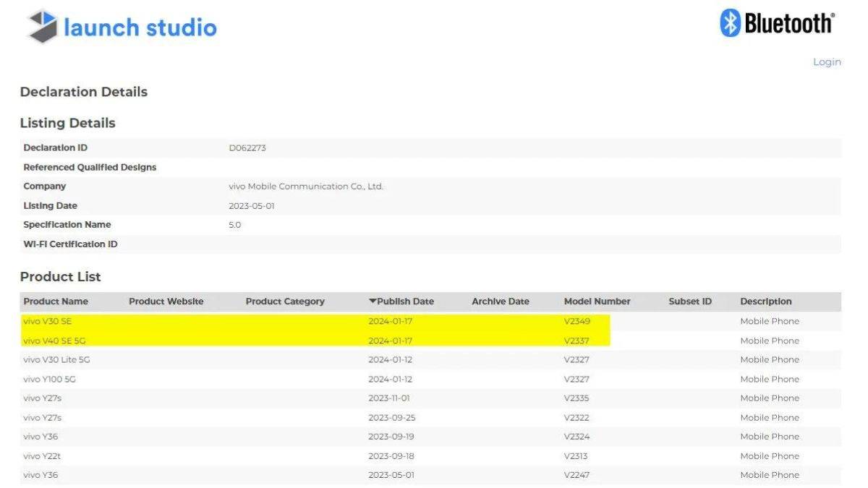The height and width of the screenshot is (488, 868).
Task: Click Mobile Phone description for vivo Y22t
Action: (770, 456)
